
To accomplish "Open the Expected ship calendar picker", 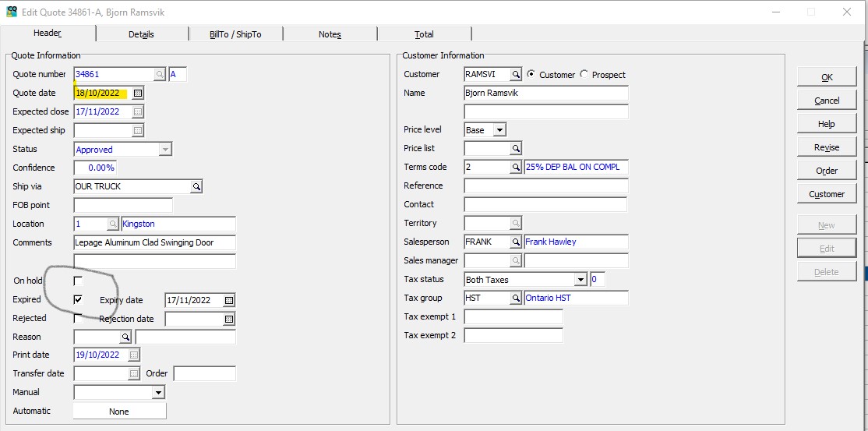I will click(x=138, y=131).
